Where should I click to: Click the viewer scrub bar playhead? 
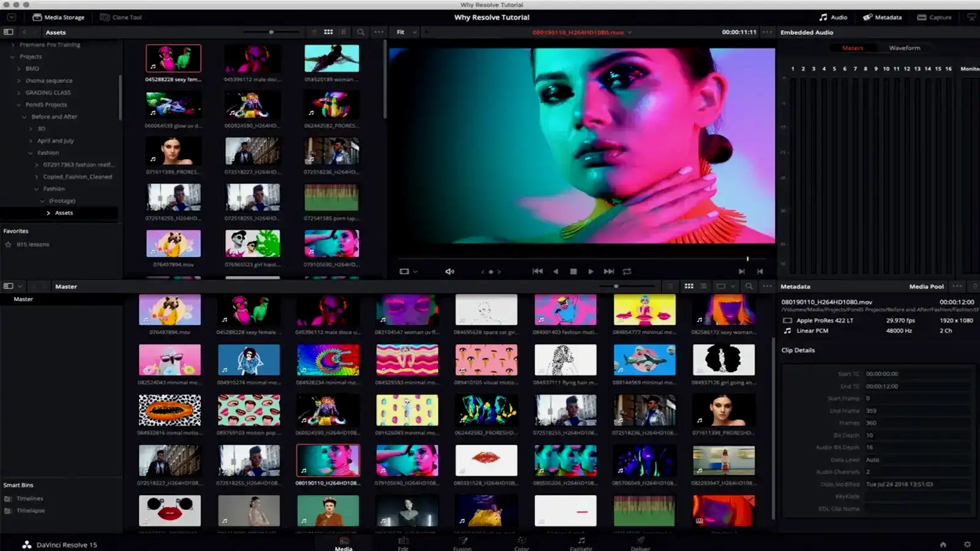[x=747, y=258]
